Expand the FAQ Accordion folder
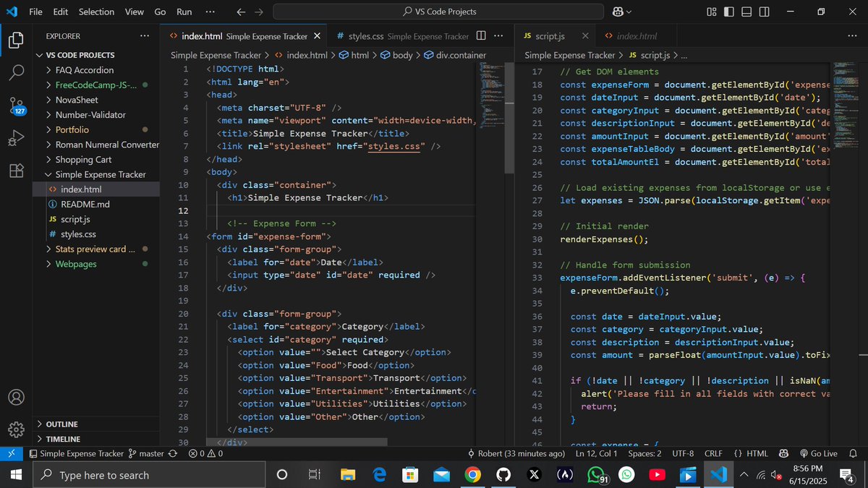 click(x=96, y=70)
